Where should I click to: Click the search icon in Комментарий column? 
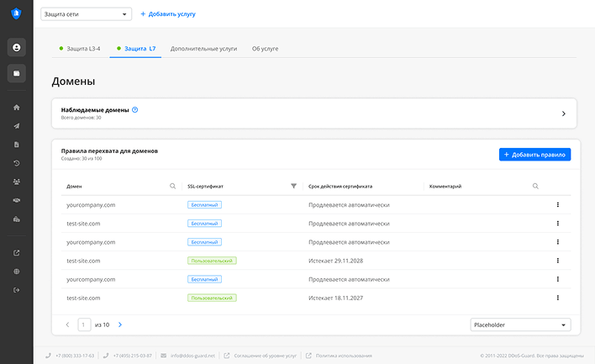(535, 186)
